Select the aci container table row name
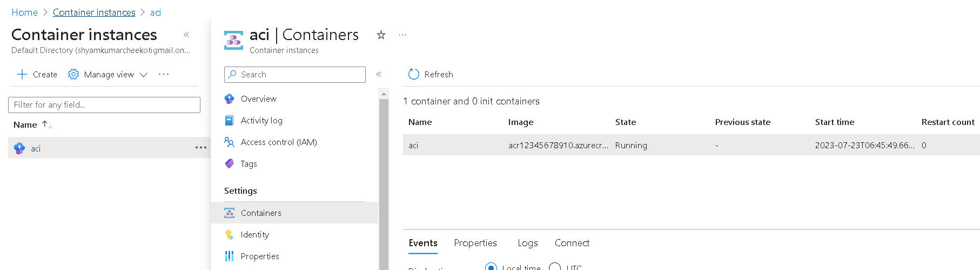The height and width of the screenshot is (270, 980). (413, 146)
